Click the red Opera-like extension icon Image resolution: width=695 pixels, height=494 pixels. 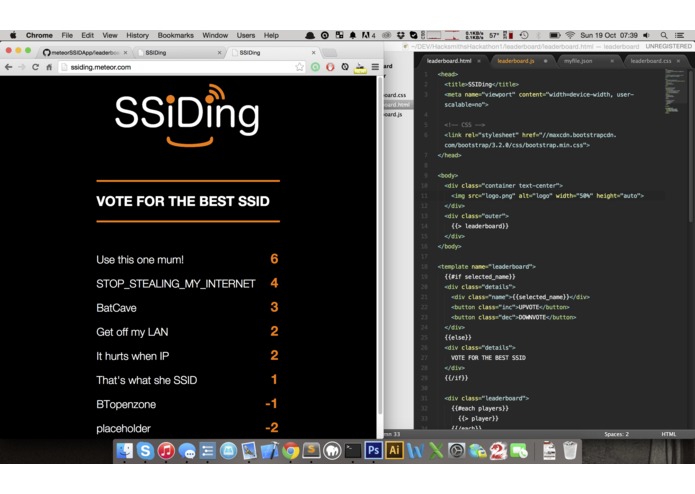pyautogui.click(x=330, y=67)
